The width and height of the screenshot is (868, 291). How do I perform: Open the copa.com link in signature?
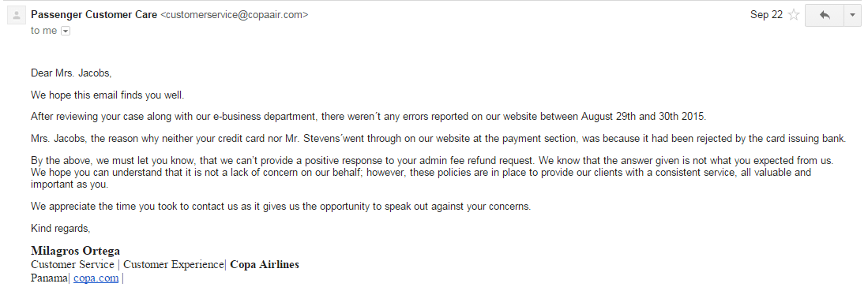point(96,278)
